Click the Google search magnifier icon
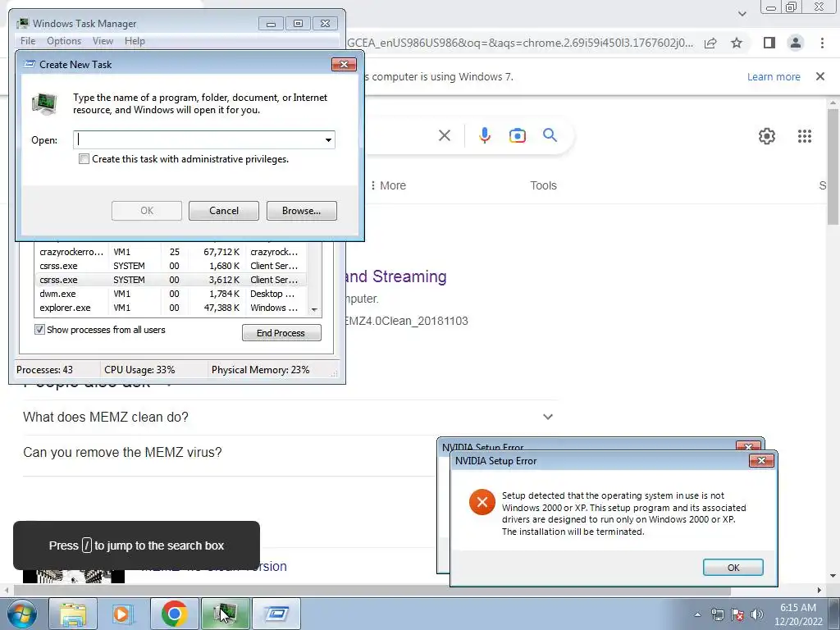The width and height of the screenshot is (840, 630). click(x=550, y=135)
